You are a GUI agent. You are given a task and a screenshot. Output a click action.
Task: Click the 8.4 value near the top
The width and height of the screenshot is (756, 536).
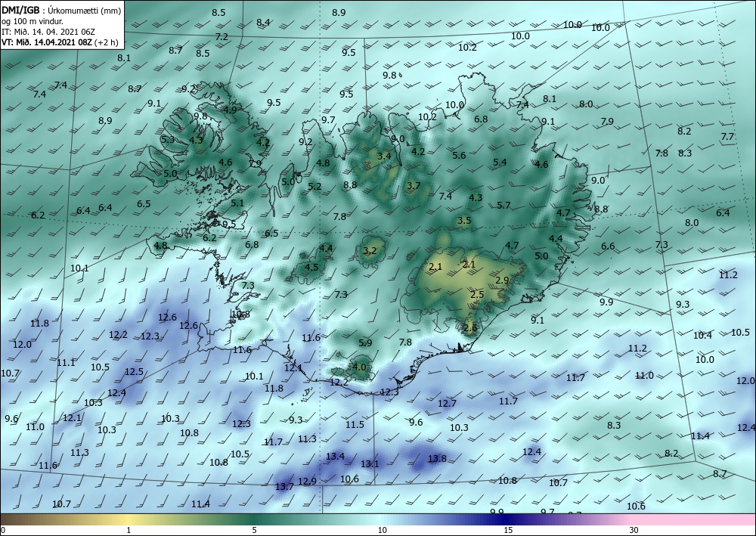[x=263, y=22]
